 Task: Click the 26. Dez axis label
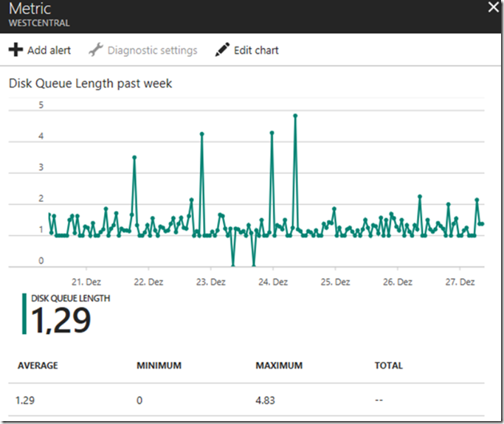point(398,282)
